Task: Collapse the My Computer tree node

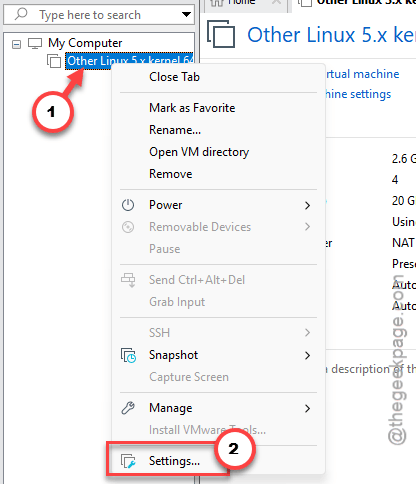Action: [x=16, y=44]
